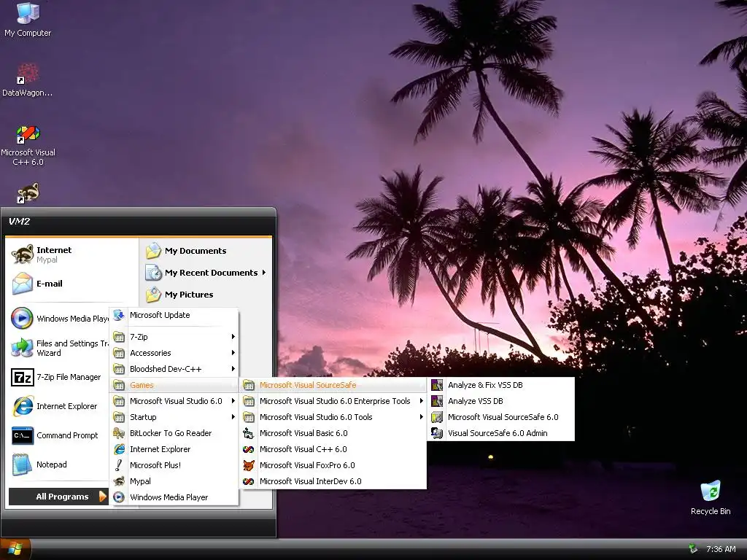
Task: Expand the Accessories folder arrow
Action: pos(233,353)
